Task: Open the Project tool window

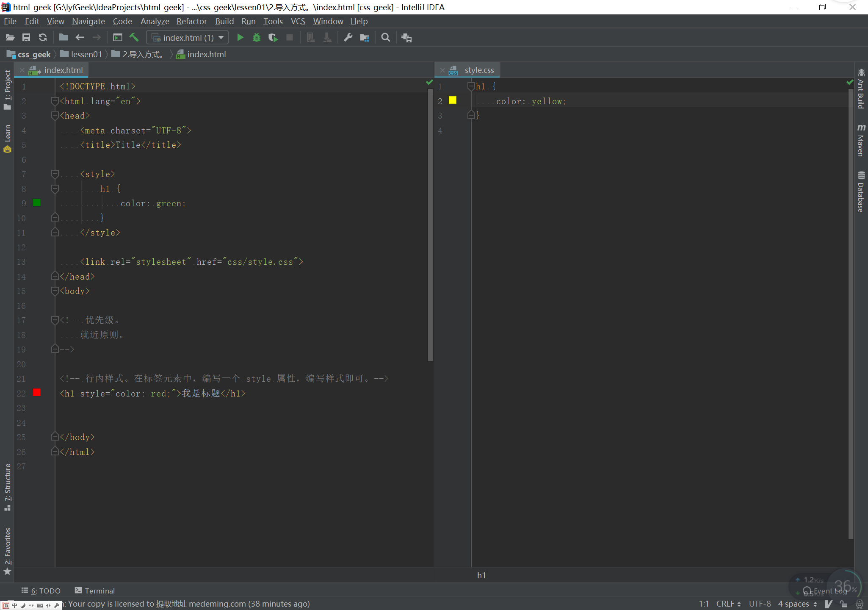Action: [x=7, y=90]
